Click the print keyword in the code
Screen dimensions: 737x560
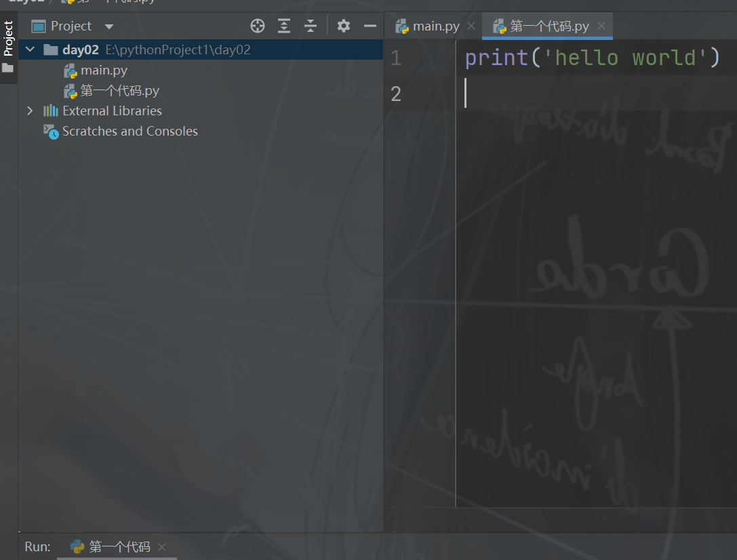click(497, 58)
